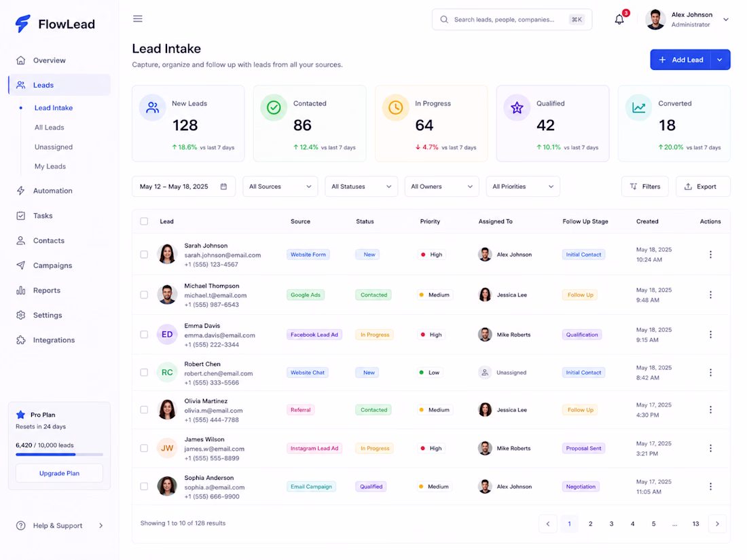Image resolution: width=747 pixels, height=560 pixels.
Task: Toggle the hamburger sidebar menu icon
Action: tap(138, 18)
